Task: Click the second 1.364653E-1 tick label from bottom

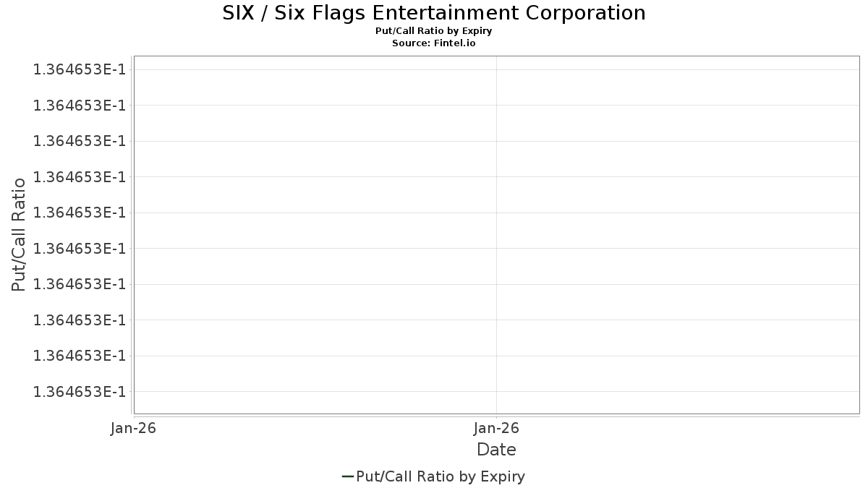Action: click(x=80, y=356)
